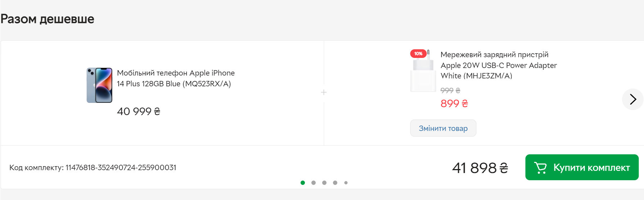The height and width of the screenshot is (200, 644).
Task: Select the last small carousel dot
Action: point(346,183)
